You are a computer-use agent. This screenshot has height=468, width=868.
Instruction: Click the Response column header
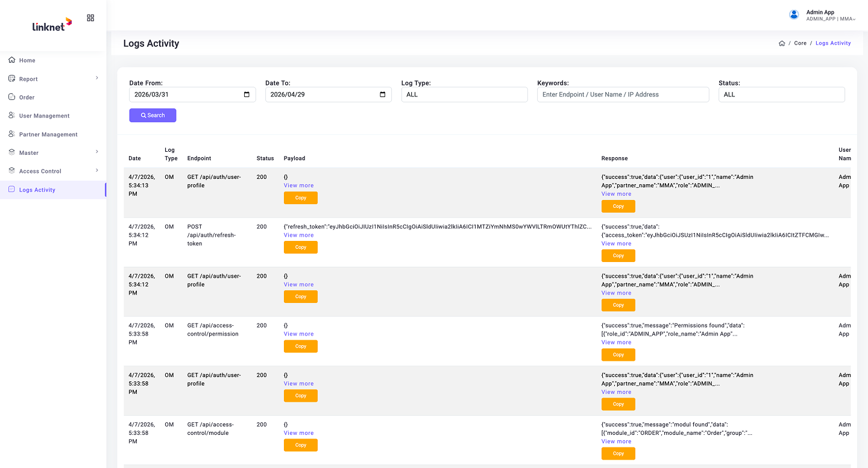click(614, 158)
